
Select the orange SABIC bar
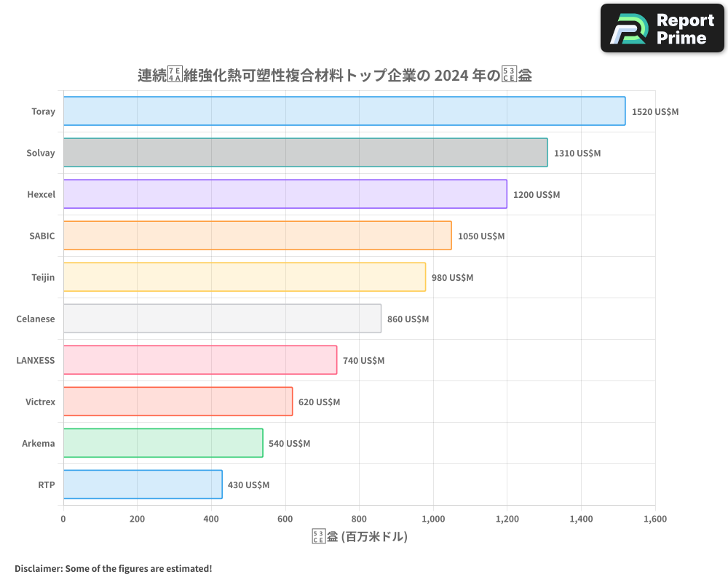[257, 236]
